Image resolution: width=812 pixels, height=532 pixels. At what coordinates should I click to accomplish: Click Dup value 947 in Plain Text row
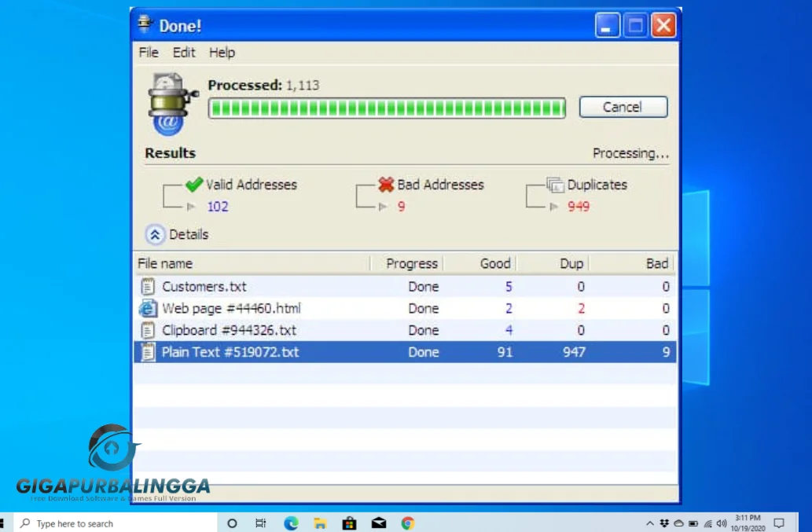tap(575, 352)
